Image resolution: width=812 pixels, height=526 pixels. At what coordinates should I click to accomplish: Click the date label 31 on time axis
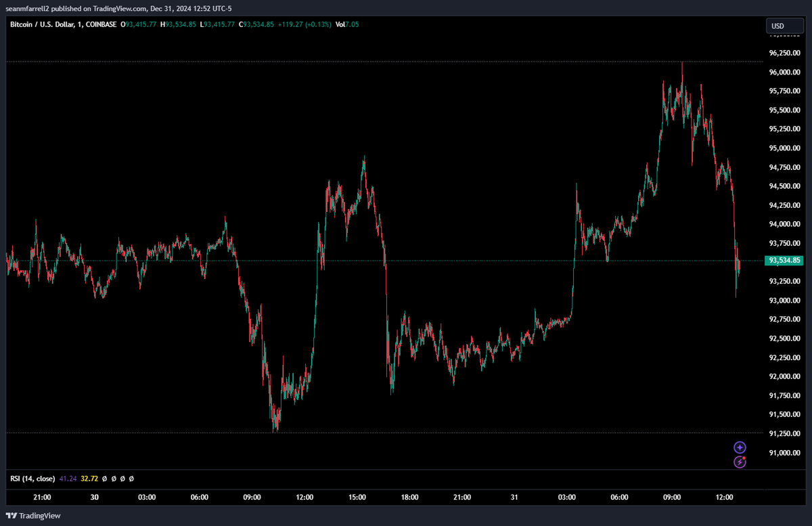click(x=514, y=498)
